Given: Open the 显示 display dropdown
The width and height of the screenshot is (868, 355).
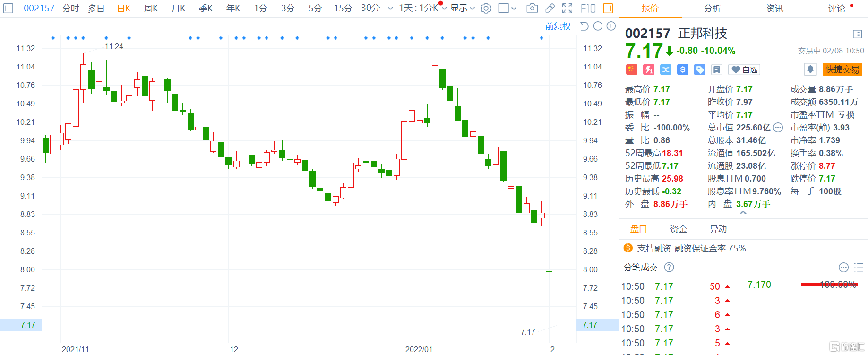Looking at the screenshot, I should point(462,8).
